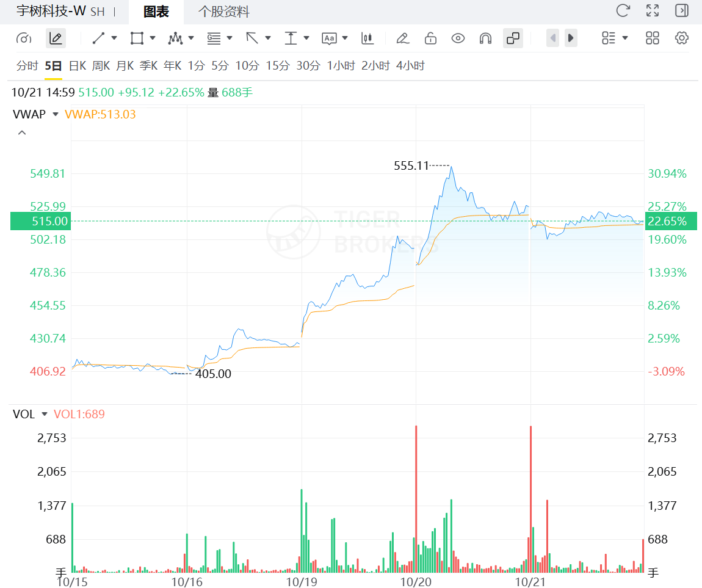Expand the text annotation dropdown arrow
The width and height of the screenshot is (702, 588).
[x=345, y=38]
